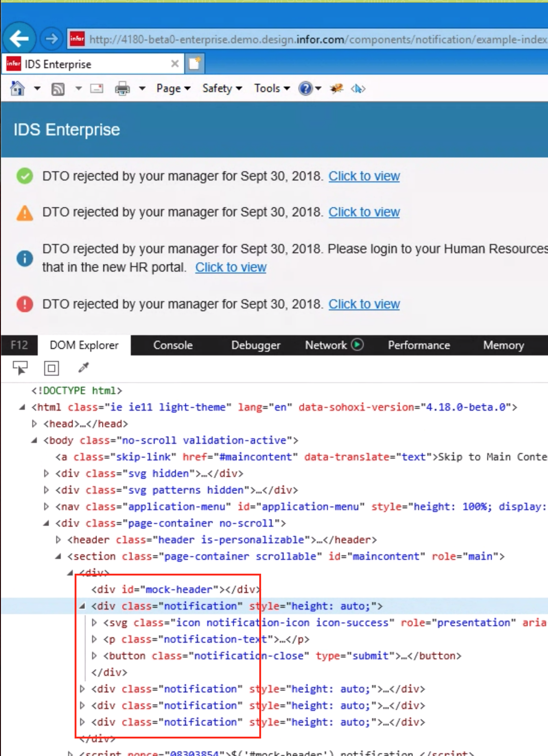Click the red error notification icon
Image resolution: width=548 pixels, height=756 pixels.
pos(24,304)
